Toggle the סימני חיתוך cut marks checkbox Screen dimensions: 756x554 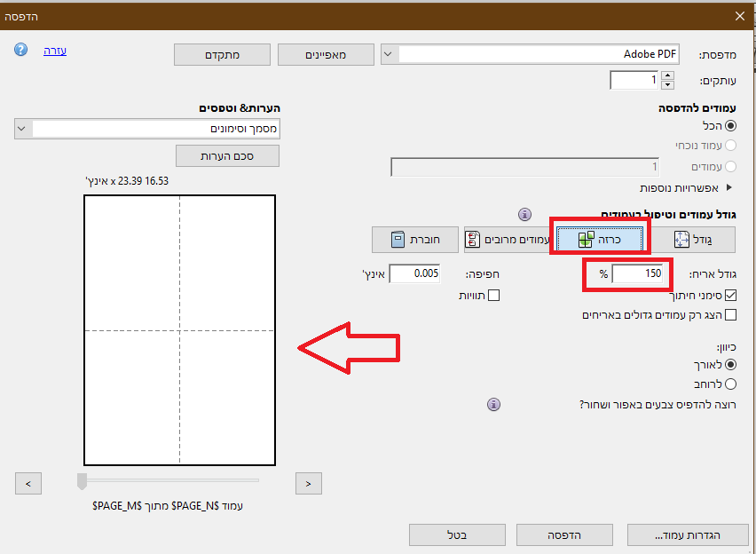click(x=730, y=295)
